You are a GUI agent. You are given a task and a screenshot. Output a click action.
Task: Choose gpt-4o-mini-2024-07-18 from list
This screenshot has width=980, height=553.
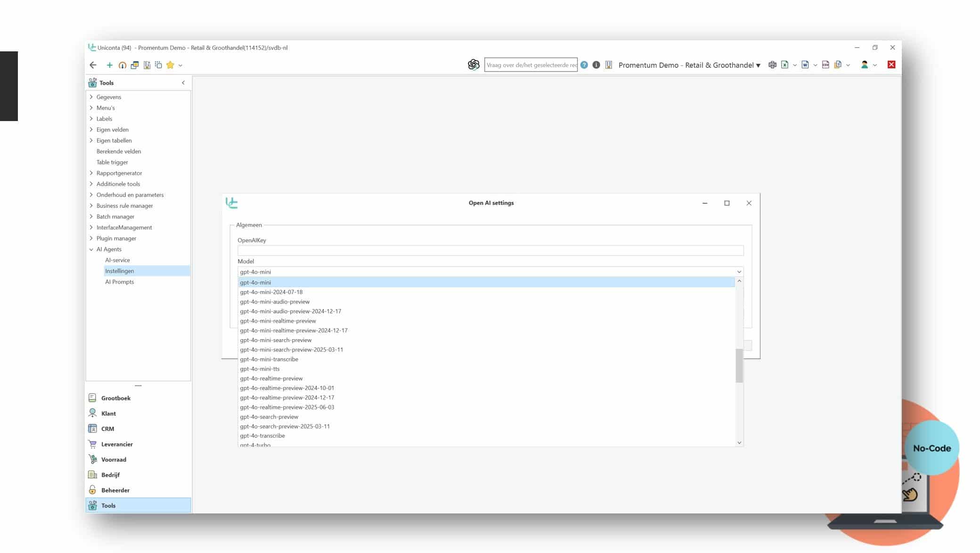486,292
